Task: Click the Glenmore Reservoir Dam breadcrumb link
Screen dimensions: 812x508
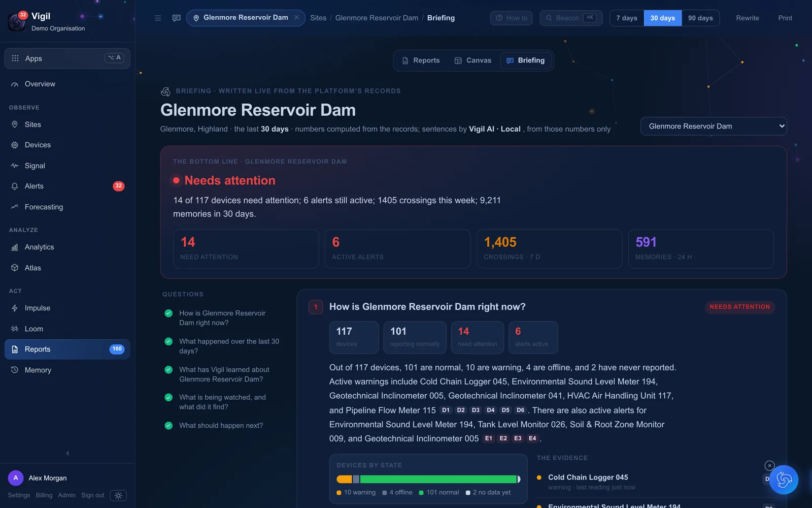Action: [377, 18]
